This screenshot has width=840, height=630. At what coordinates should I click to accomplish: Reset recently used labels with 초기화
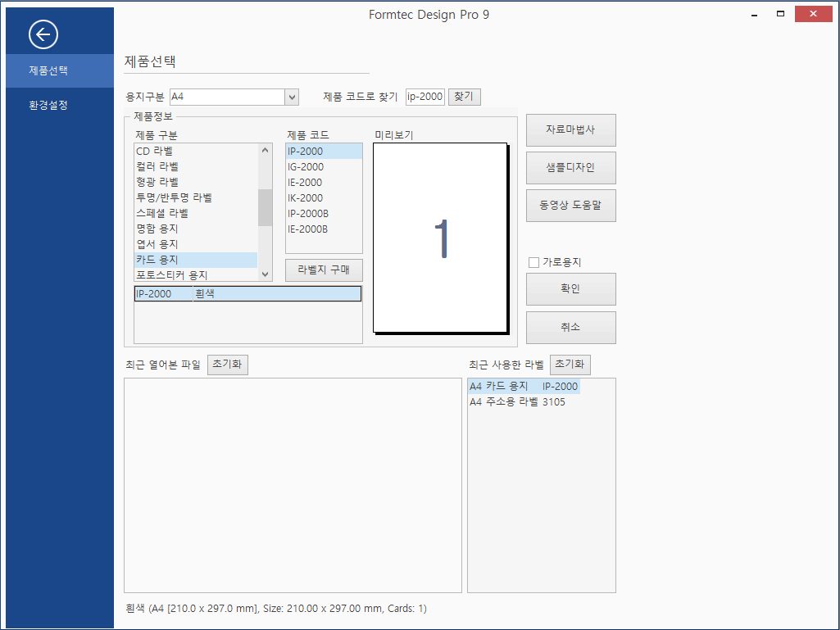(x=570, y=365)
